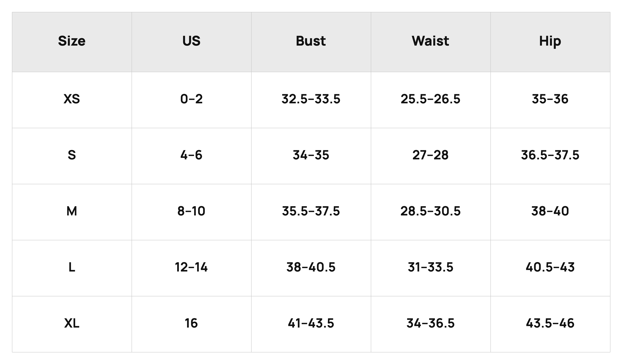Select US size 8–10 cell
This screenshot has width=622, height=364.
click(191, 211)
